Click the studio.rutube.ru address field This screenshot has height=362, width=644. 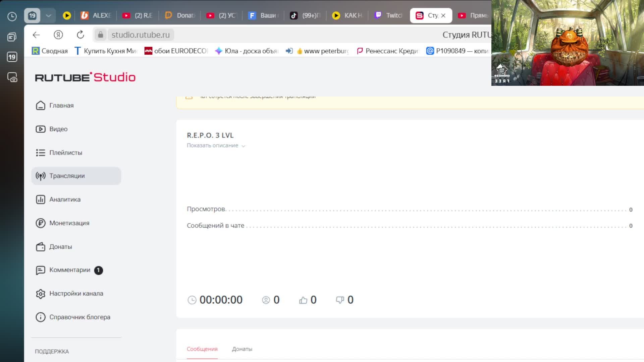[140, 35]
